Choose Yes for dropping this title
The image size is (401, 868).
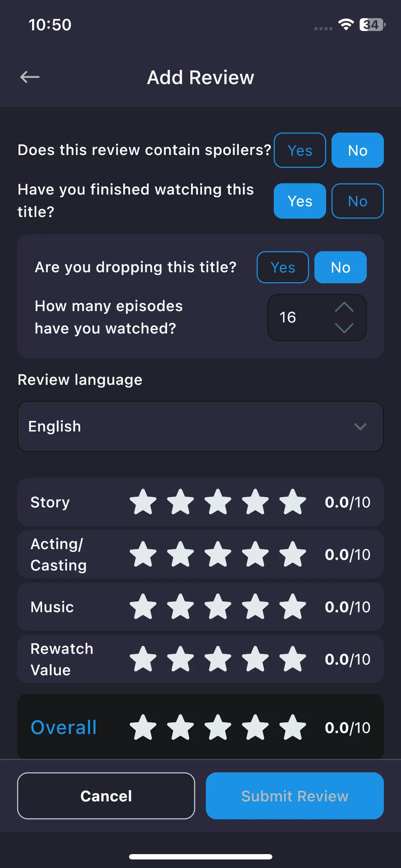[283, 267]
